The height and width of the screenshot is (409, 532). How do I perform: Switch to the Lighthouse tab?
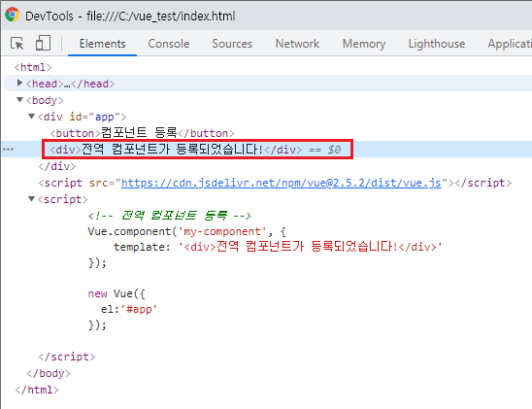click(x=437, y=44)
